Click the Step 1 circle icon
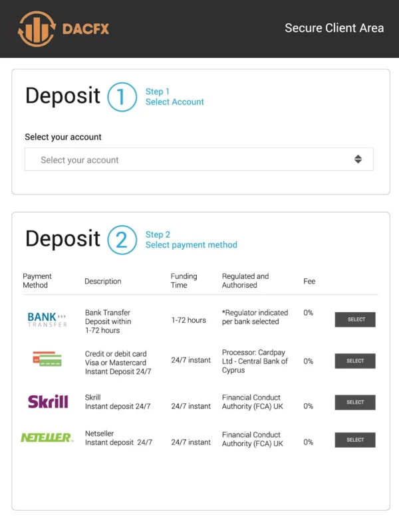The width and height of the screenshot is (399, 532). (x=122, y=96)
